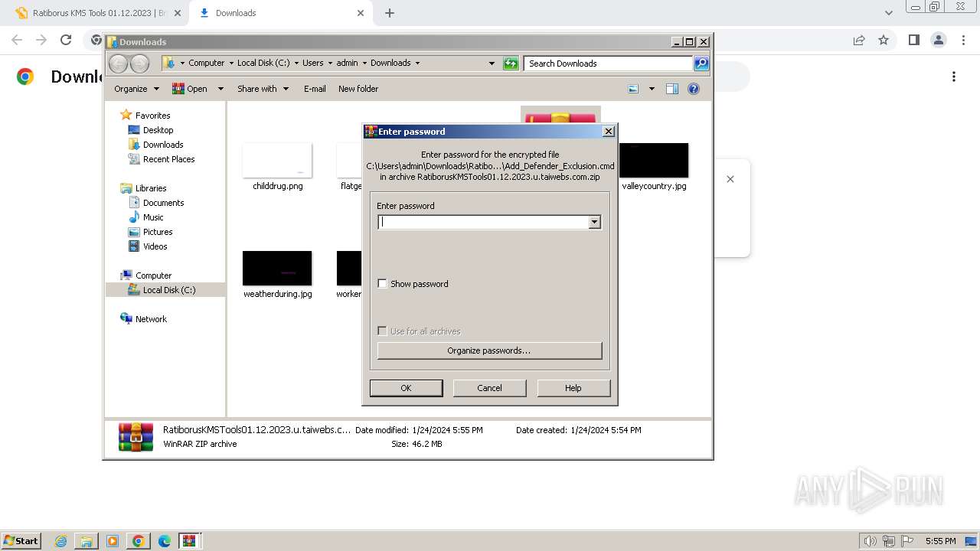Open Explorer help icon
The image size is (980, 551).
coord(694,89)
